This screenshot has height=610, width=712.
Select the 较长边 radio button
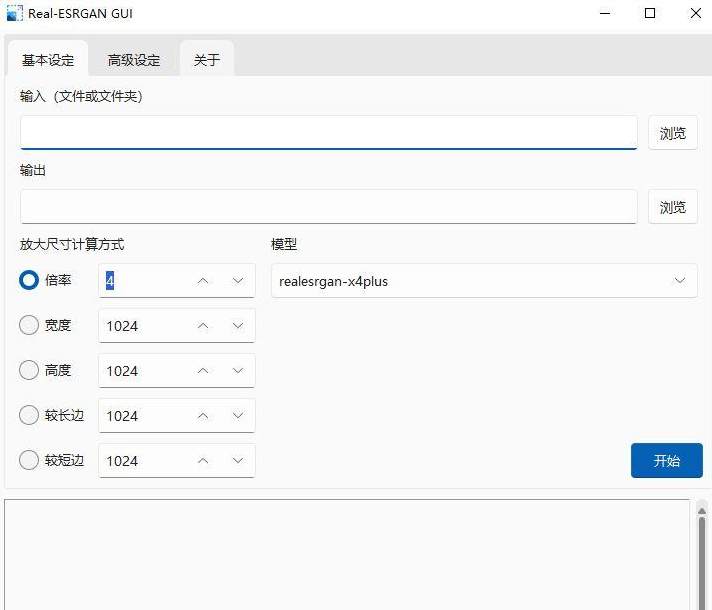pyautogui.click(x=29, y=415)
